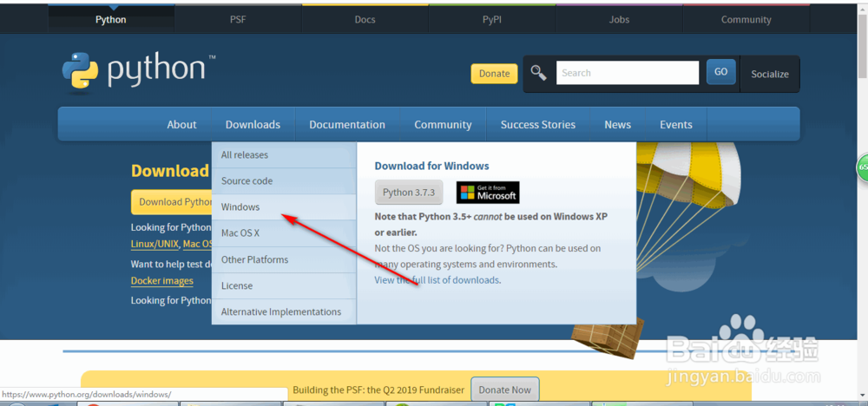The image size is (868, 406).
Task: Open the Linux/UNIX link
Action: click(x=156, y=244)
